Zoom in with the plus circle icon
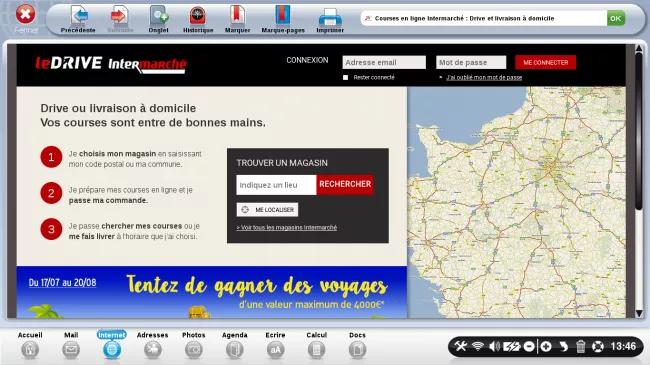 click(546, 346)
